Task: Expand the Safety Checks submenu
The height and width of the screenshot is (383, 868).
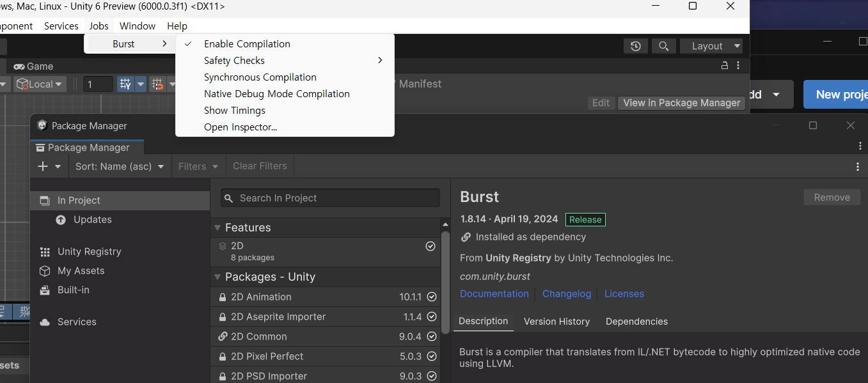Action: pyautogui.click(x=285, y=61)
